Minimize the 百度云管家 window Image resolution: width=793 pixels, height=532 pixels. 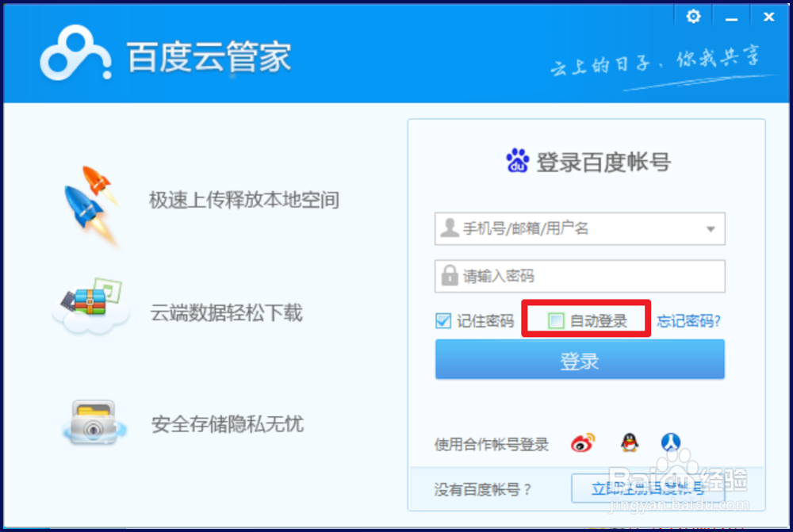731,18
